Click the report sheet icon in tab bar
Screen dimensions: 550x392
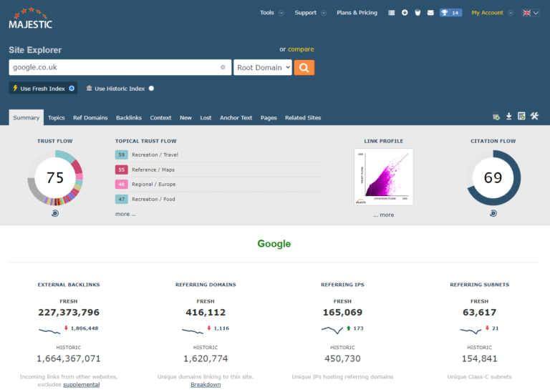521,117
